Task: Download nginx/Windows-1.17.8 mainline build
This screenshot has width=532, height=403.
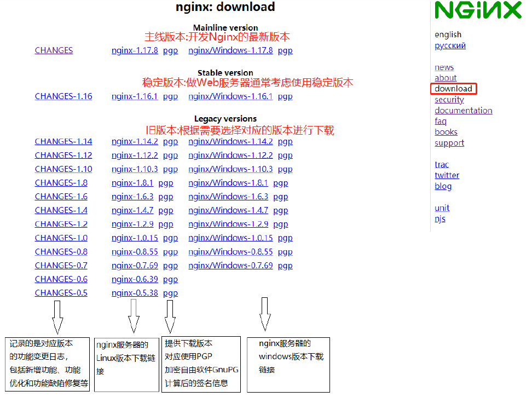Action: click(x=231, y=50)
